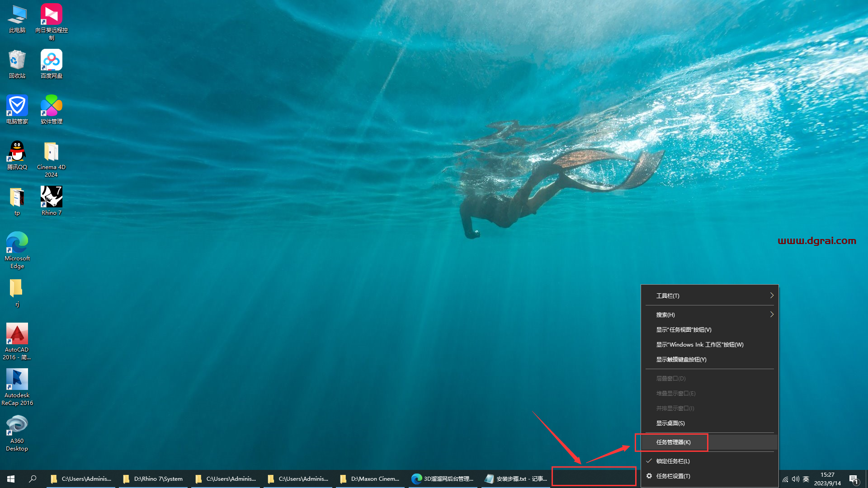868x488 pixels.
Task: Select the tp folder icon
Action: (17, 202)
